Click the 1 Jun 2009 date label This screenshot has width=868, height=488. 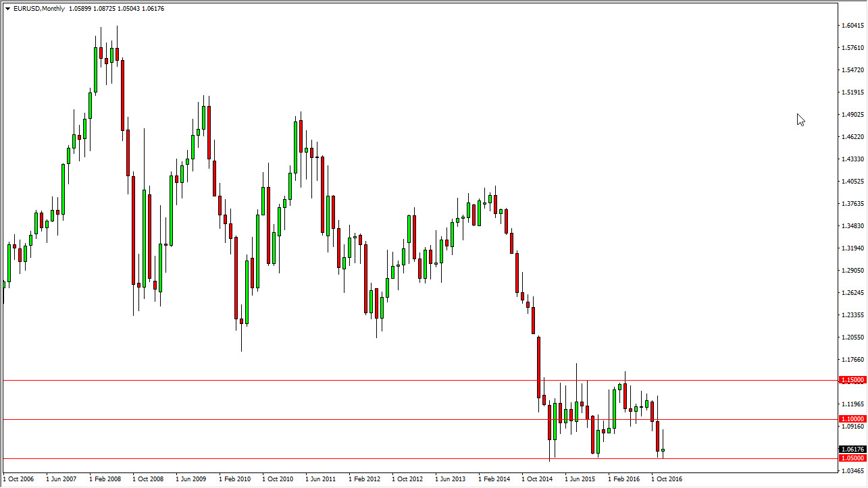pos(191,479)
